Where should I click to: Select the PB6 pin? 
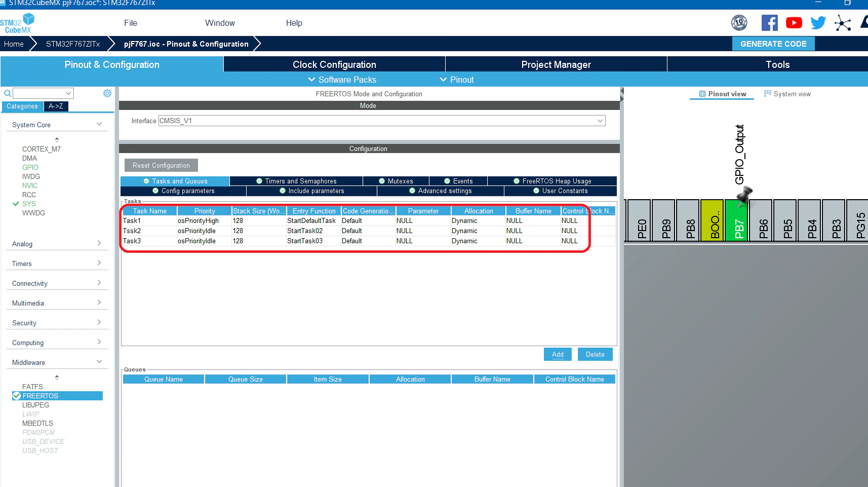click(761, 220)
